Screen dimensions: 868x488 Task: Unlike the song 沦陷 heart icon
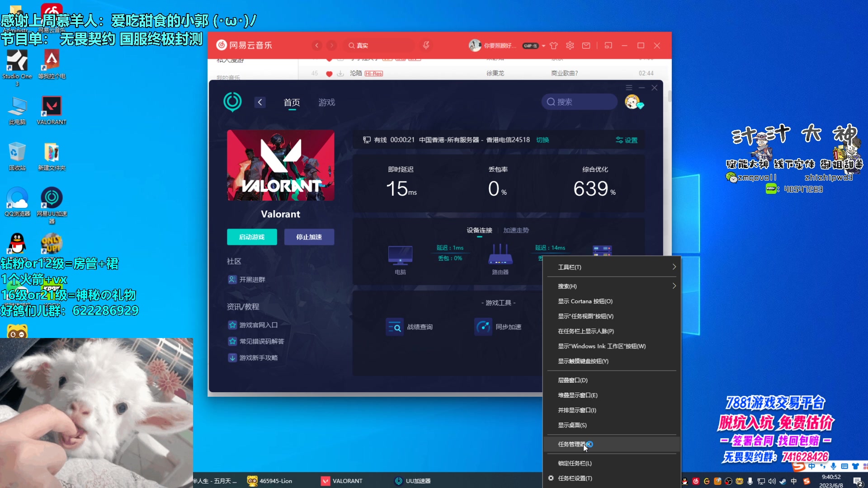click(329, 74)
